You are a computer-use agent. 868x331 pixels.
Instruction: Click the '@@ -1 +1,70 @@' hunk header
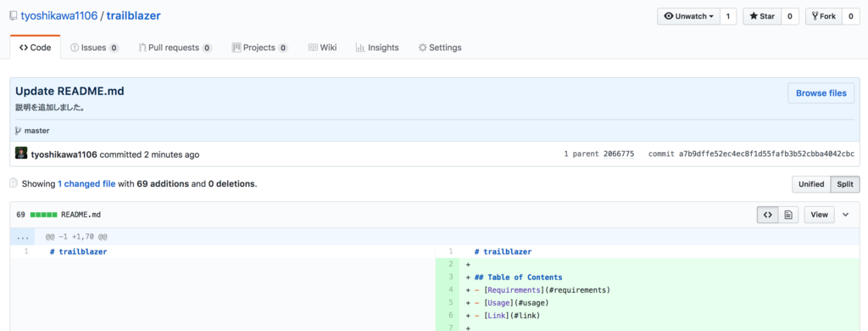76,237
